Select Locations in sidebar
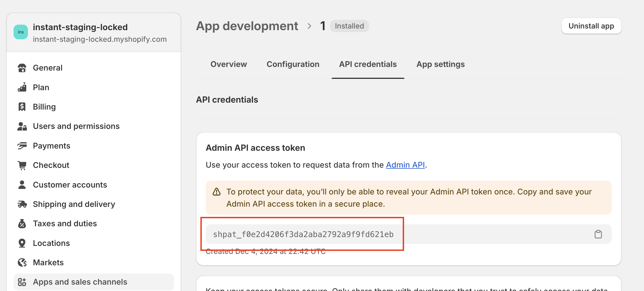Image resolution: width=644 pixels, height=291 pixels. tap(94, 243)
